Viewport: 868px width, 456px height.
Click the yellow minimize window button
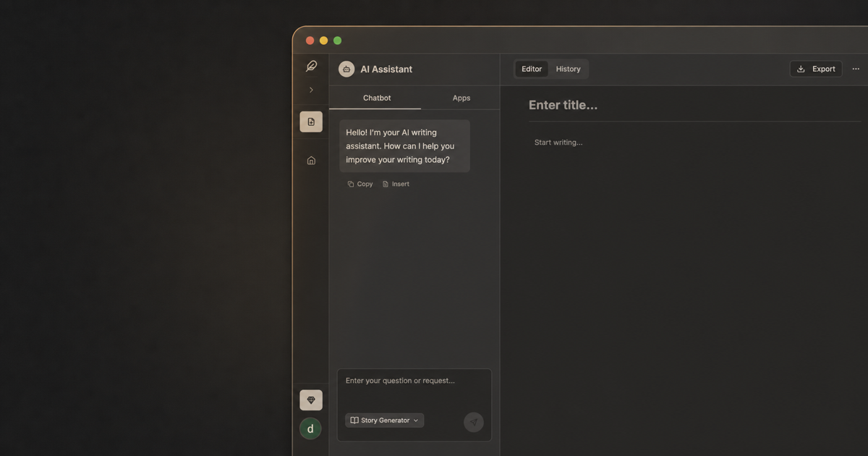point(324,41)
